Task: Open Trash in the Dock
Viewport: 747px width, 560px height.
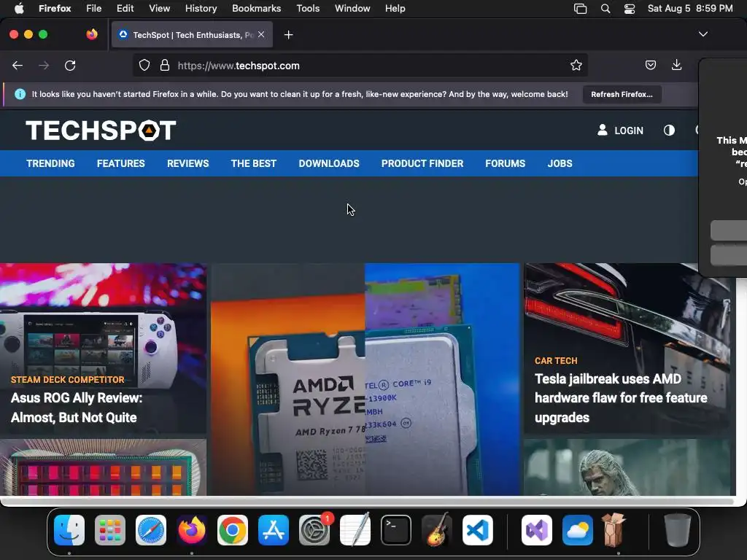Action: coord(678,530)
